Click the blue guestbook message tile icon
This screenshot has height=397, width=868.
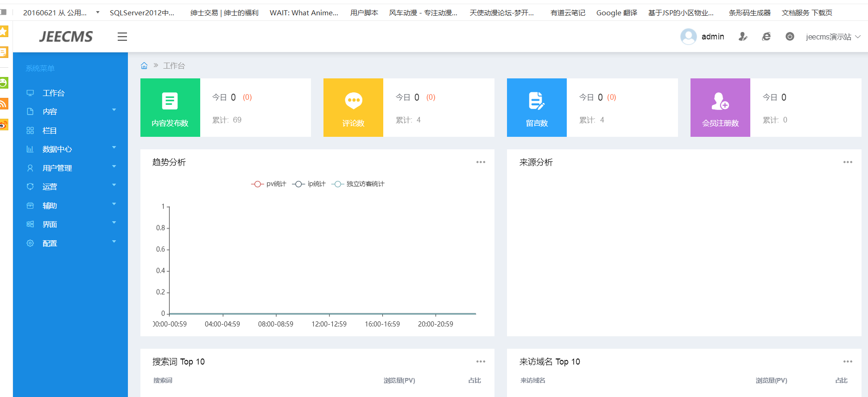pos(537,101)
